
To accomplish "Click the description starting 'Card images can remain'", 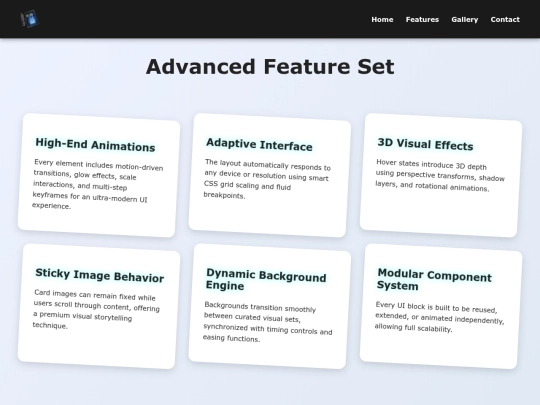I will coord(96,309).
